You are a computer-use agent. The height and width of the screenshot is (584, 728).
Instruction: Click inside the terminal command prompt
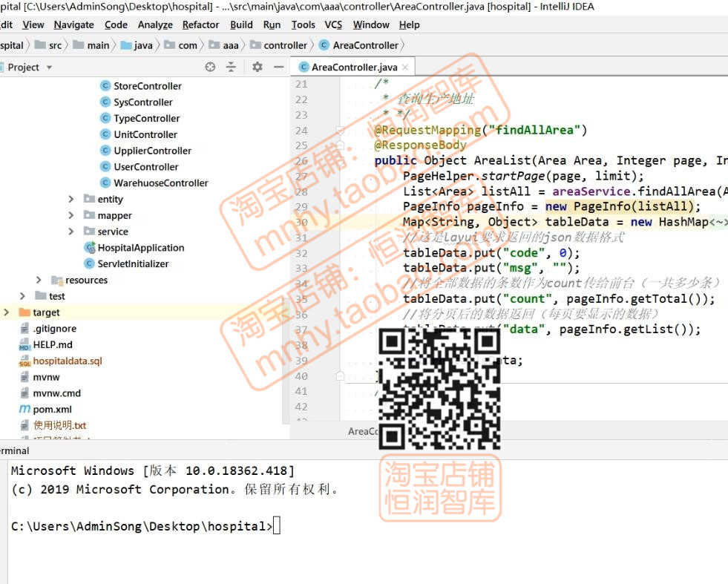[280, 525]
